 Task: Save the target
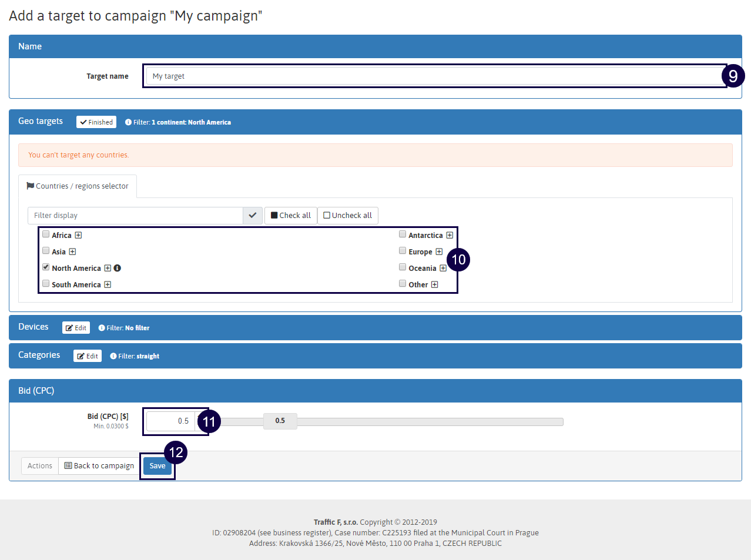click(157, 466)
